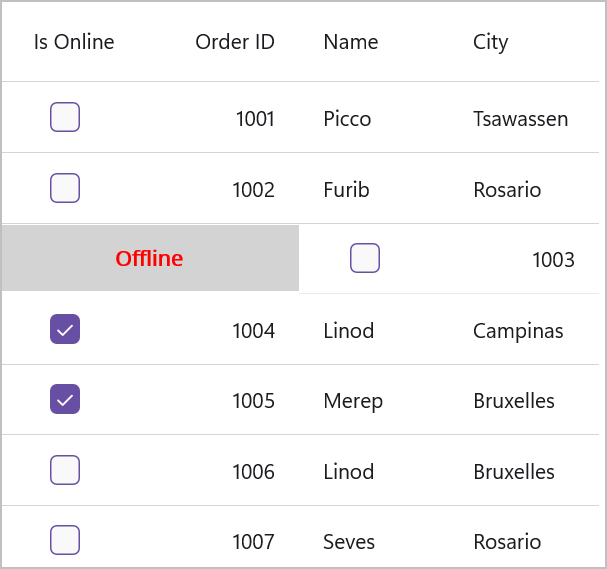Click the City column header
The width and height of the screenshot is (607, 569).
tap(491, 42)
